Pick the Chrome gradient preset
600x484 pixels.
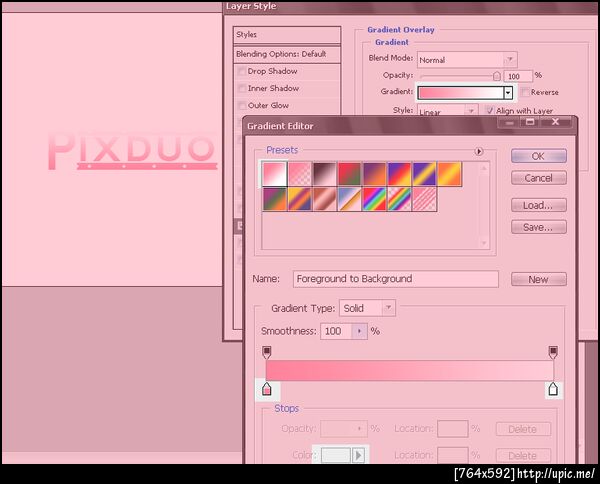[x=349, y=199]
